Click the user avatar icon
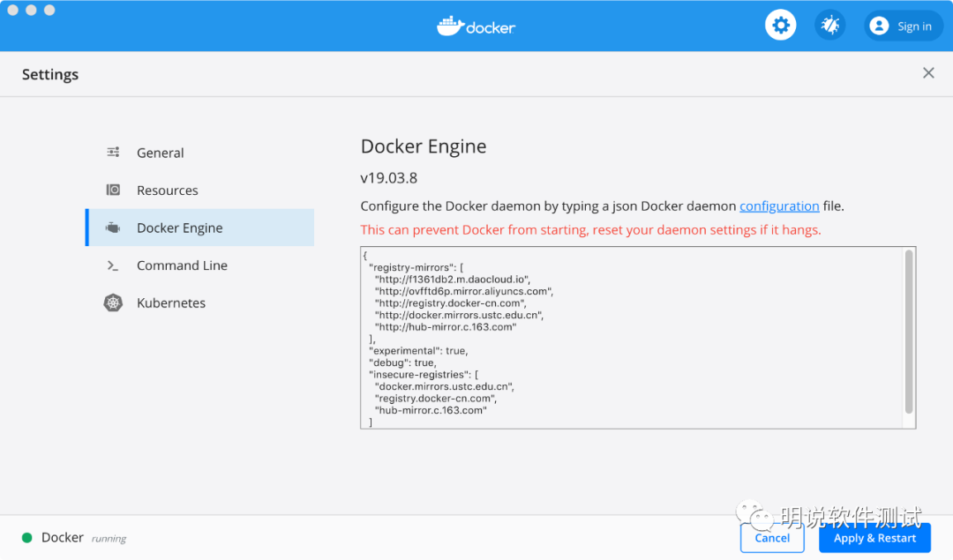The image size is (953, 560). (x=879, y=26)
